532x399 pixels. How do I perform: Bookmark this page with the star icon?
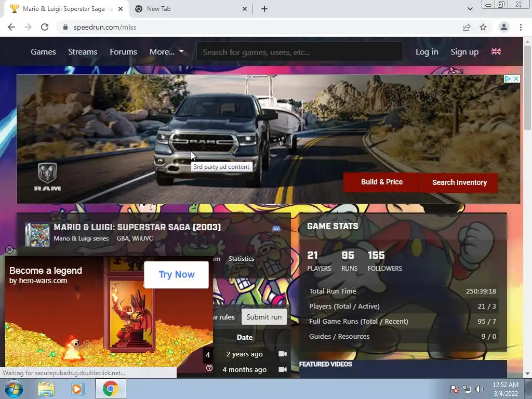[x=483, y=27]
